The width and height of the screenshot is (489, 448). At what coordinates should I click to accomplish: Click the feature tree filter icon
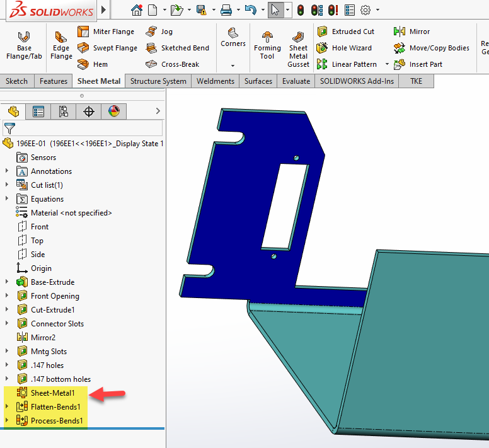point(9,128)
